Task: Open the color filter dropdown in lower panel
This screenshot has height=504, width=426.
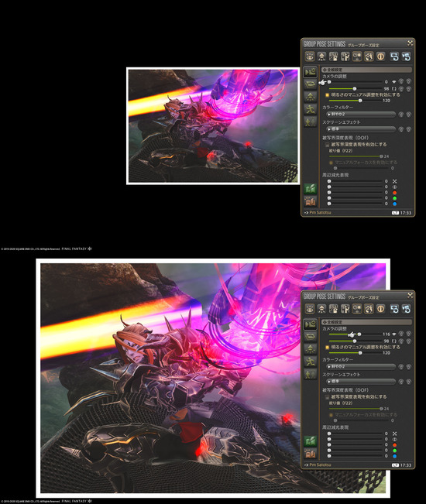Action: point(361,367)
